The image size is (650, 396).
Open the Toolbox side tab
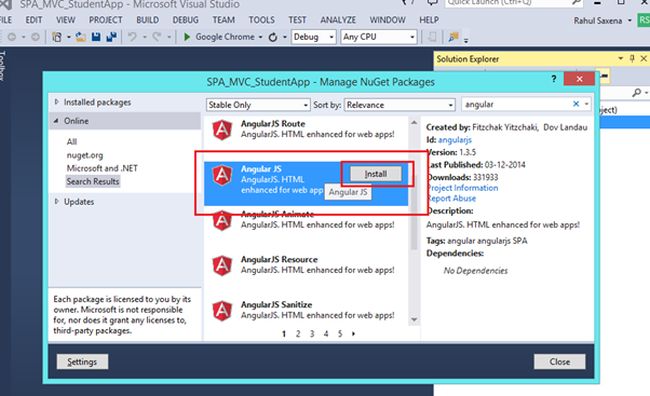tap(2, 66)
